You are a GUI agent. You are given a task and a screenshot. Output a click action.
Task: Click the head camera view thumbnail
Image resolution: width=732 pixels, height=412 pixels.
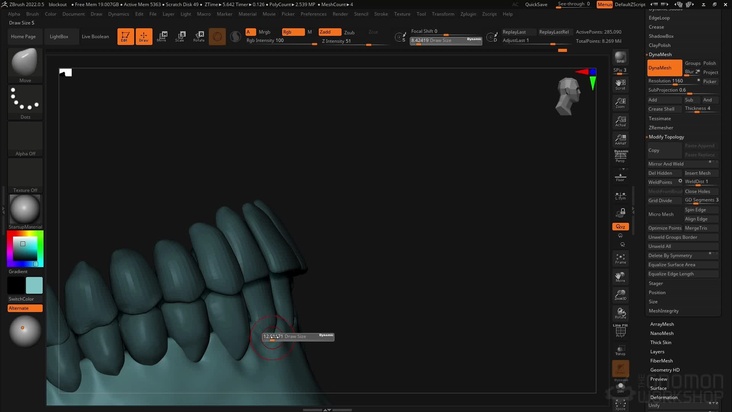(x=568, y=96)
